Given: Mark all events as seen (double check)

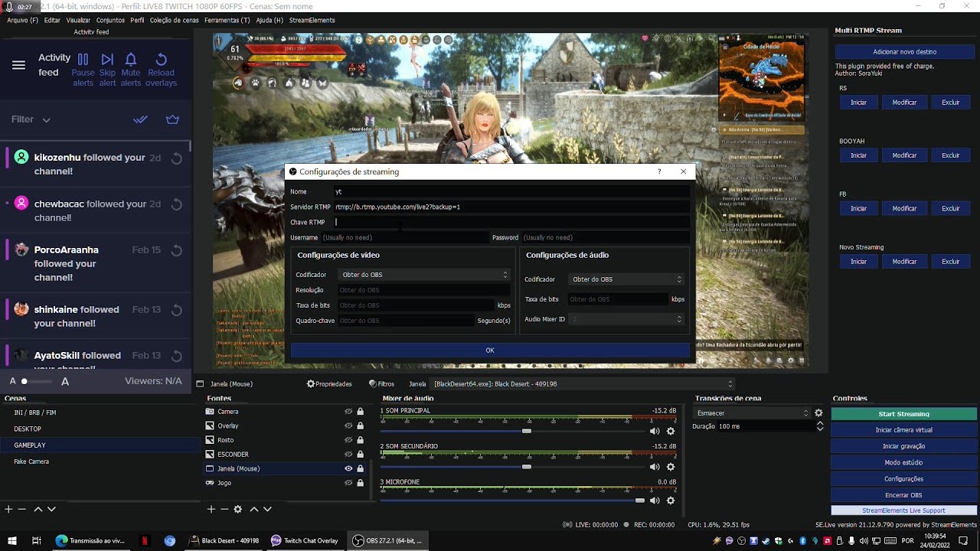Looking at the screenshot, I should 140,119.
